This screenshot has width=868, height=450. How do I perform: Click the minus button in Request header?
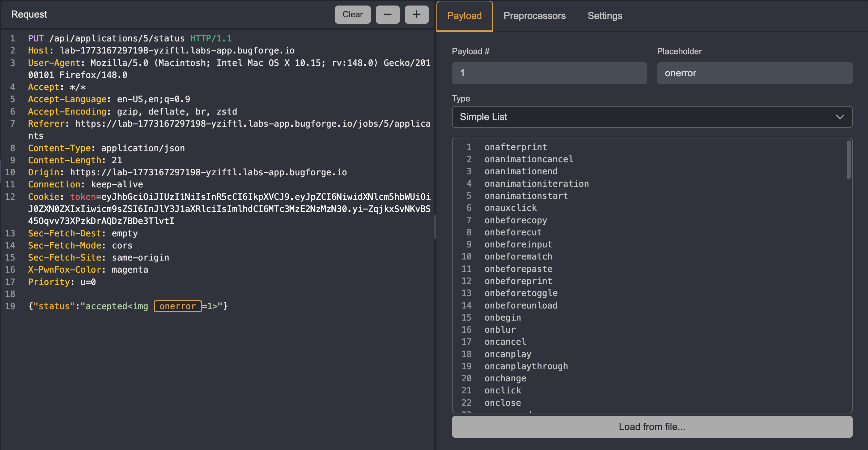point(387,14)
